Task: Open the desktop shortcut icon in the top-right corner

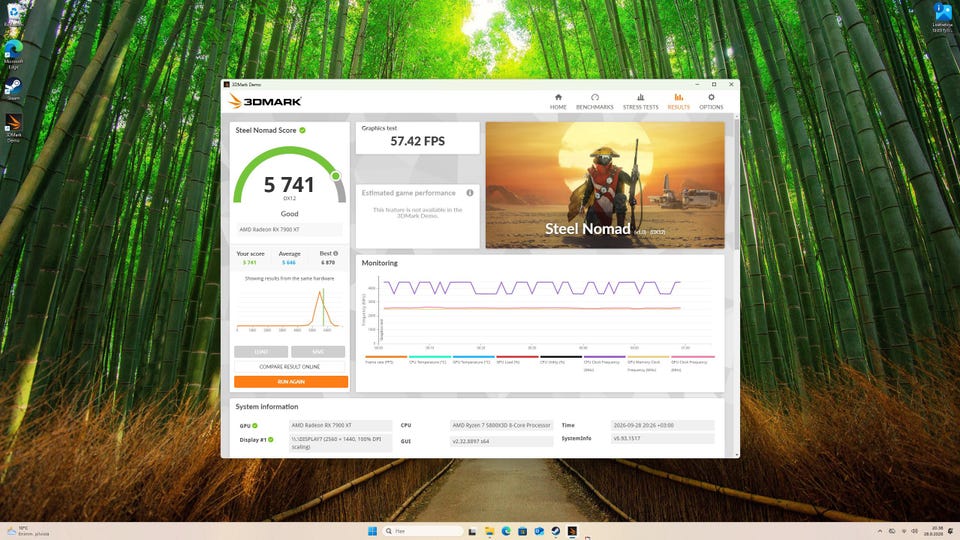Action: [942, 17]
